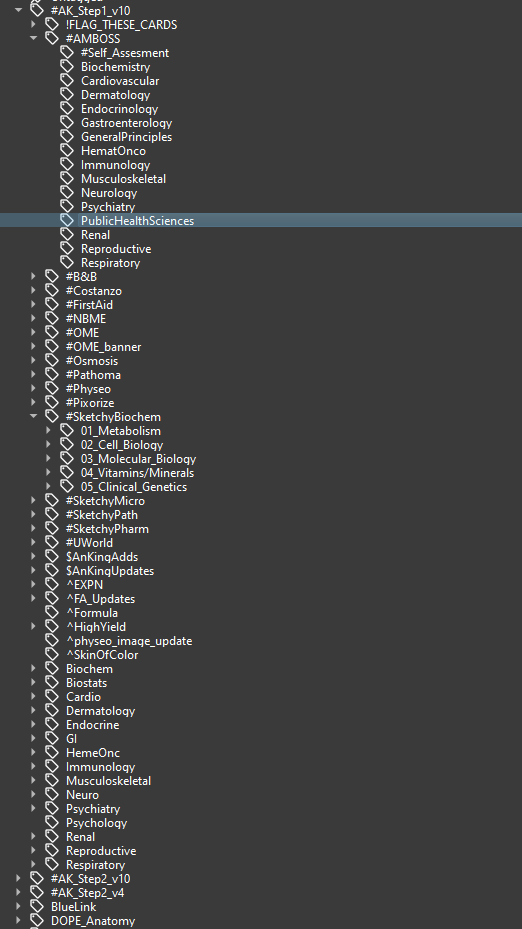
Task: Click the tag icon beside Biostats
Action: pyautogui.click(x=52, y=683)
